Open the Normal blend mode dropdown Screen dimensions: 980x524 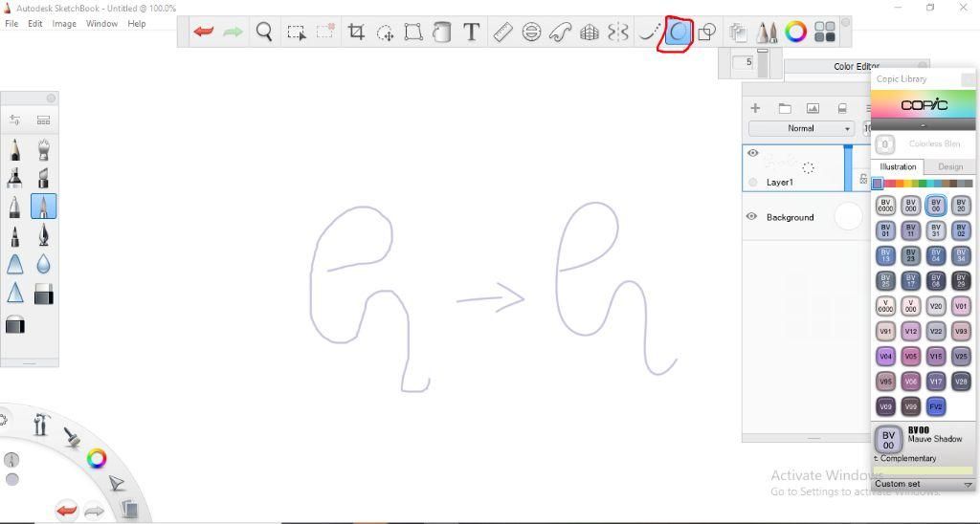point(801,128)
